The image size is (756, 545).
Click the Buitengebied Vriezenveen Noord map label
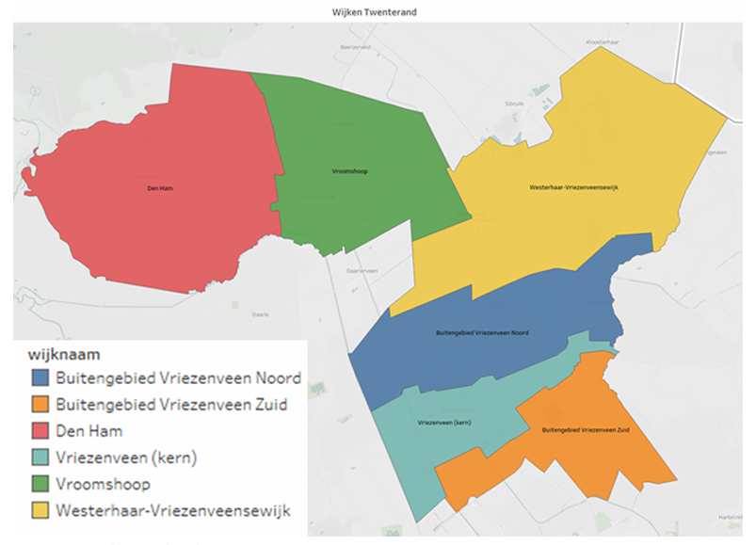pos(482,332)
